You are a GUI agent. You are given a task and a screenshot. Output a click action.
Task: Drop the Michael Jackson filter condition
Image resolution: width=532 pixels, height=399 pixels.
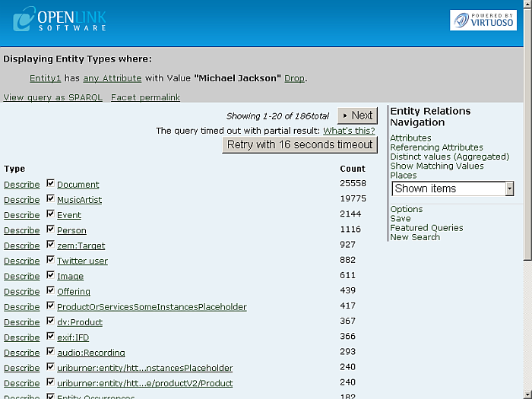(294, 78)
